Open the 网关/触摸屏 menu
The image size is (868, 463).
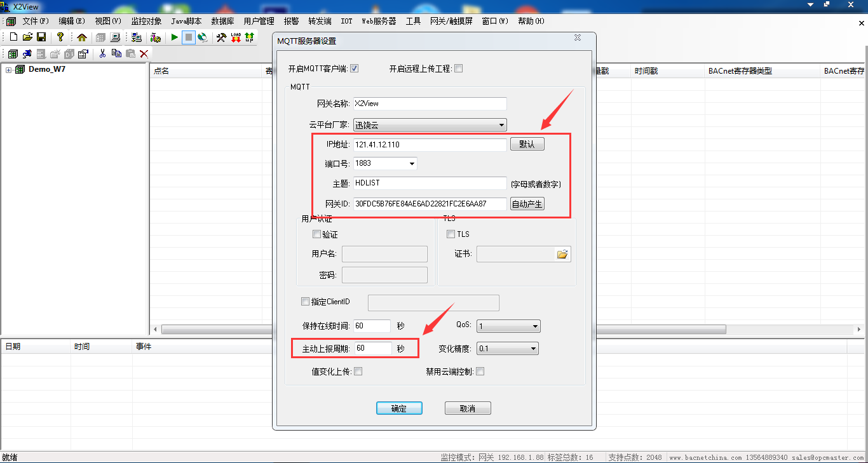point(451,21)
